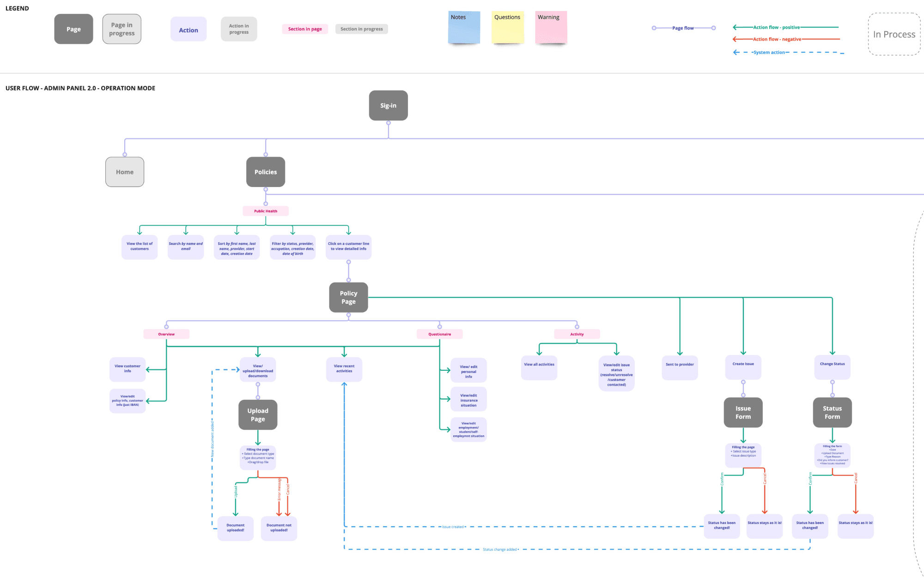Select the Home in-progress page node
This screenshot has height=578, width=924.
click(x=125, y=172)
